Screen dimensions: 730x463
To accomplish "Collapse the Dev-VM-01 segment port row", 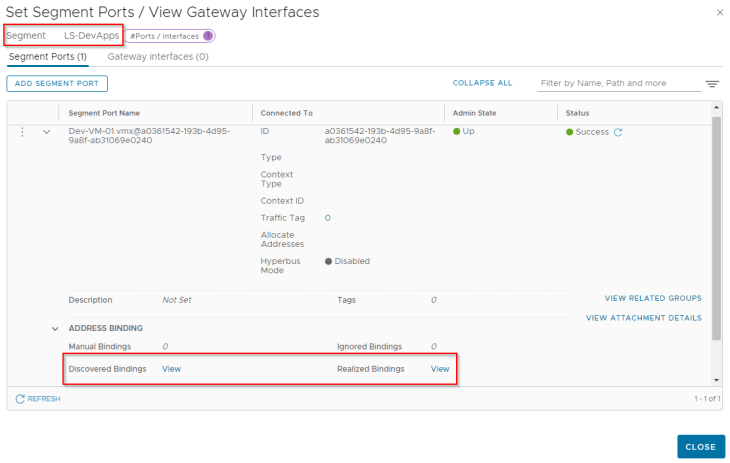I will coord(47,132).
